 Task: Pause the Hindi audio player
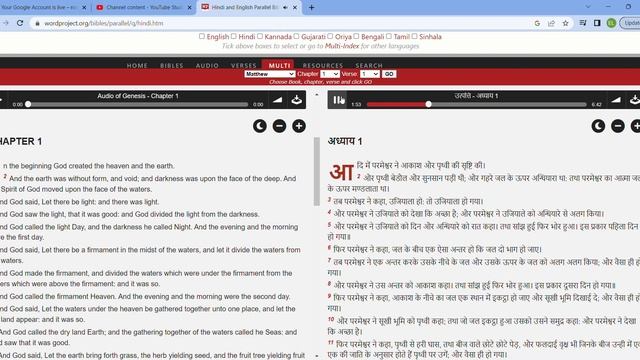pyautogui.click(x=337, y=100)
